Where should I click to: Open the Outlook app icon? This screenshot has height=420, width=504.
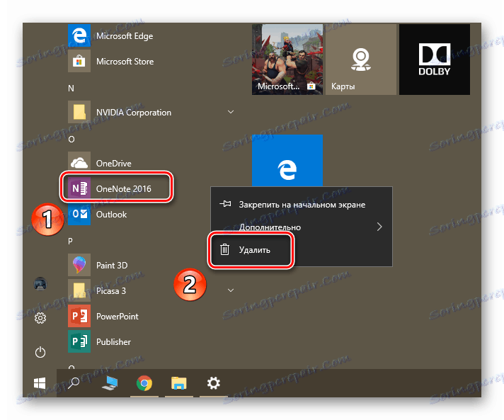pyautogui.click(x=79, y=214)
